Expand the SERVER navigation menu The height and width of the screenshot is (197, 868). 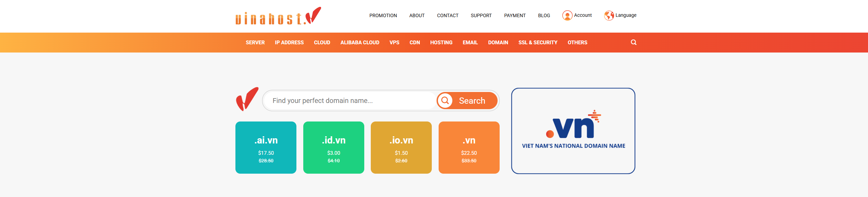[255, 43]
